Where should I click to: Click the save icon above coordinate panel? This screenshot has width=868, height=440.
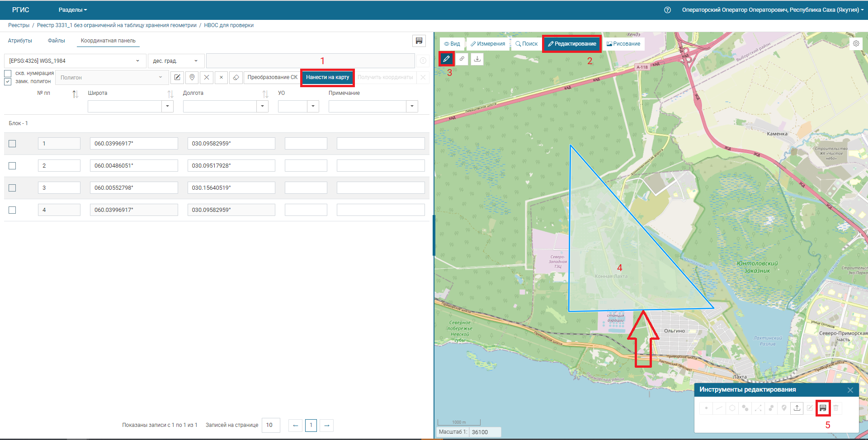point(419,41)
